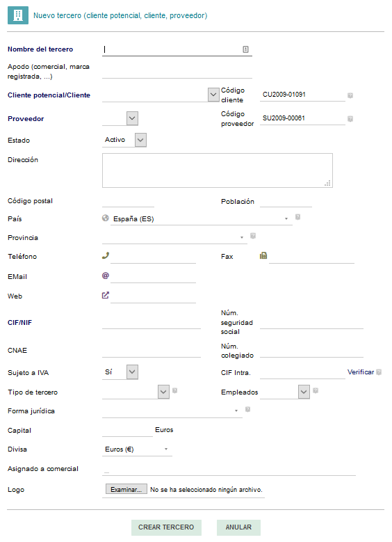Open the Sujeto a IVA dropdown
The image size is (392, 542).
click(x=120, y=372)
